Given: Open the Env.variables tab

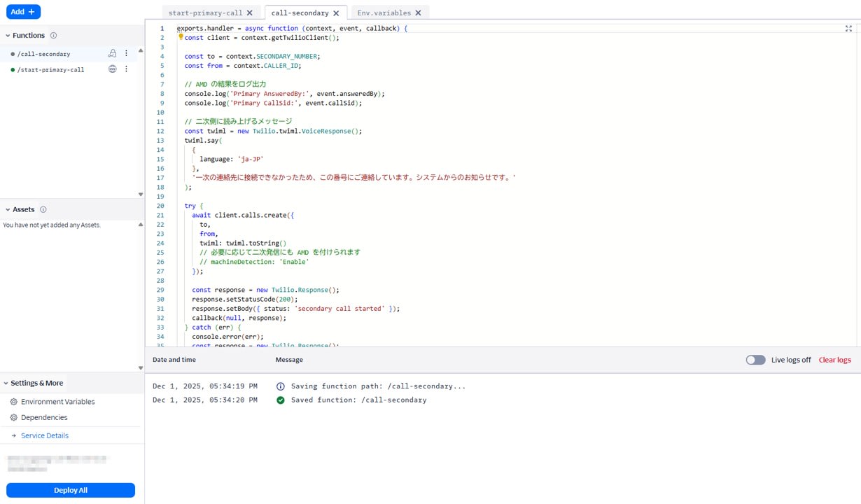Looking at the screenshot, I should tap(384, 13).
